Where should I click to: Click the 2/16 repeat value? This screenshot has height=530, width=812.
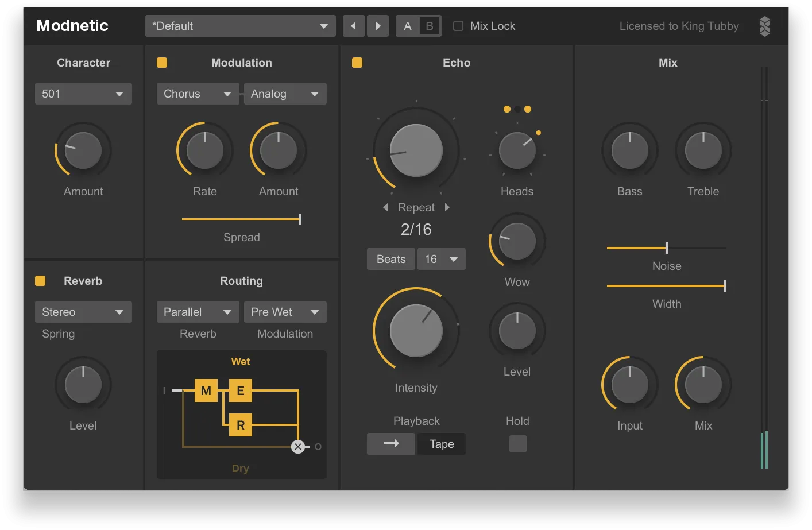(416, 229)
